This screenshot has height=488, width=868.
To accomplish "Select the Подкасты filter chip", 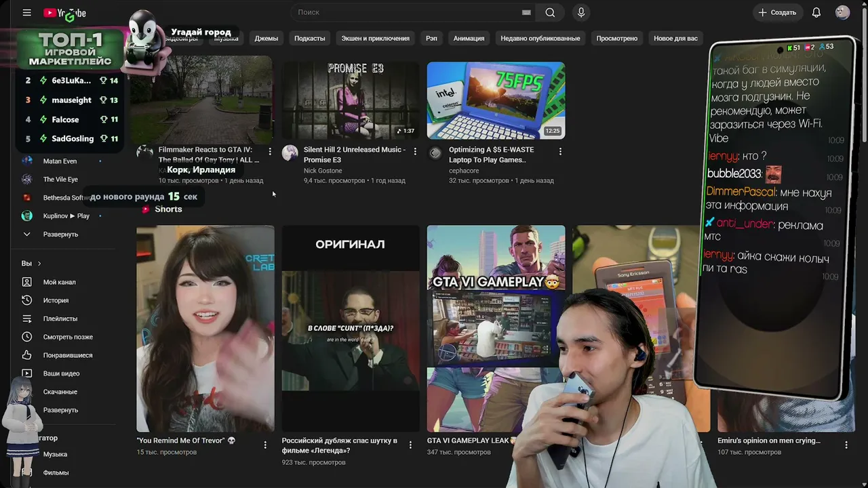I will pos(309,39).
